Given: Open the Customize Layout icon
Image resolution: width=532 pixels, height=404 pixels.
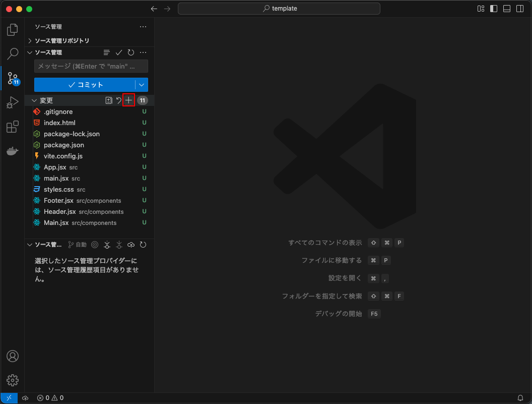Looking at the screenshot, I should coord(481,9).
